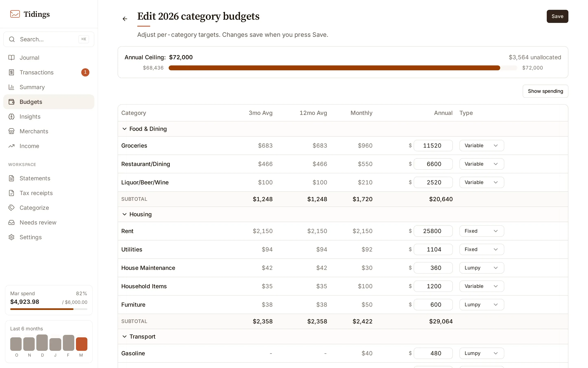Image resolution: width=588 pixels, height=368 pixels.
Task: Edit the Groceries annual amount field
Action: [x=433, y=146]
